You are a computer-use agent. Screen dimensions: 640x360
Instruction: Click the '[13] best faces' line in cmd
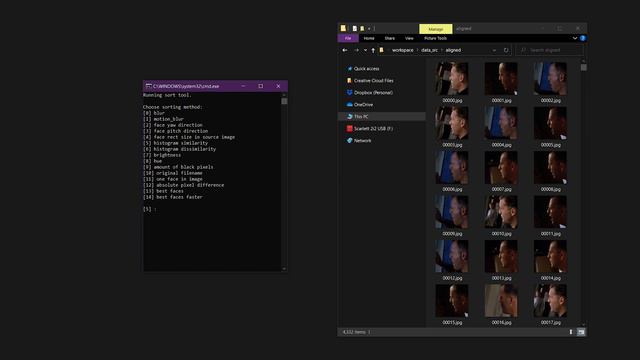tap(163, 191)
